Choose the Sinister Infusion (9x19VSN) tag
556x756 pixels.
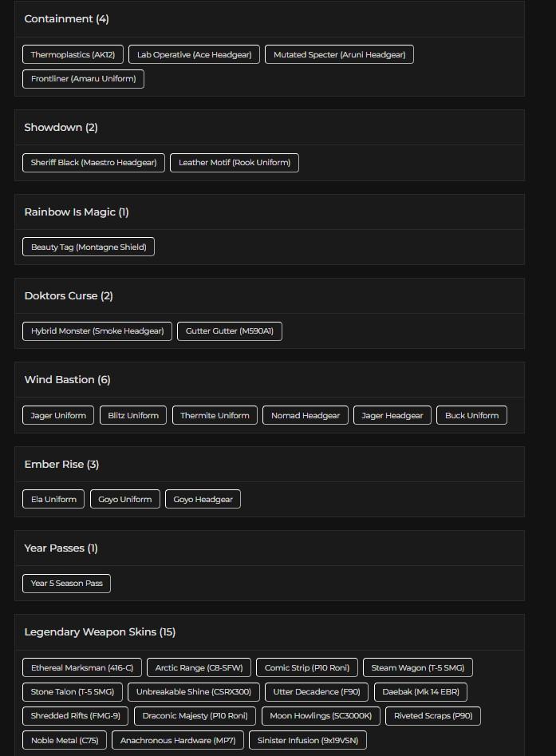308,741
